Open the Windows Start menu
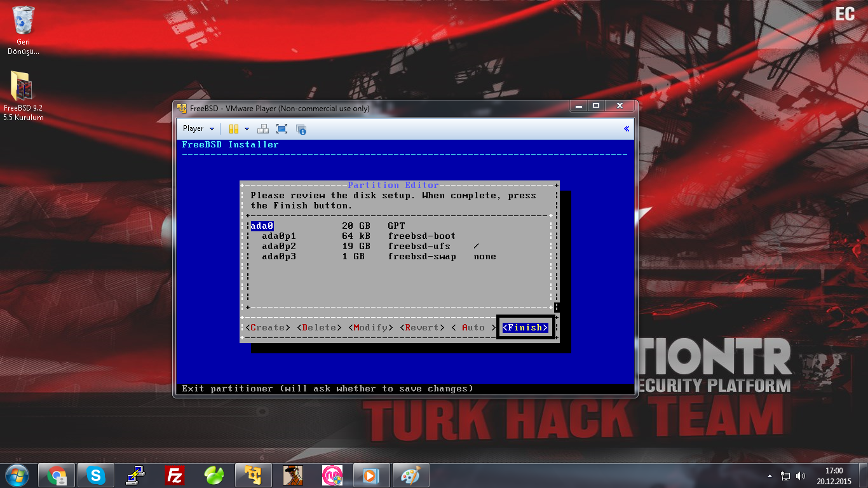 17,475
